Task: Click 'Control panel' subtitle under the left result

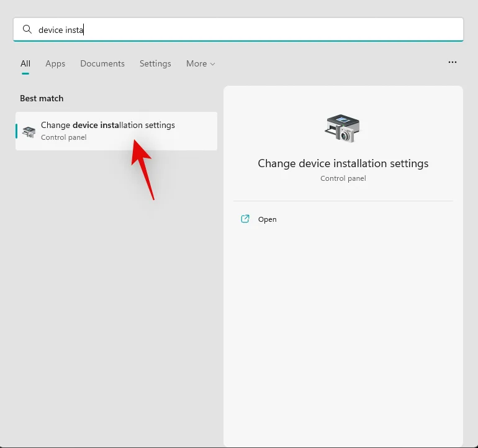Action: click(x=63, y=137)
